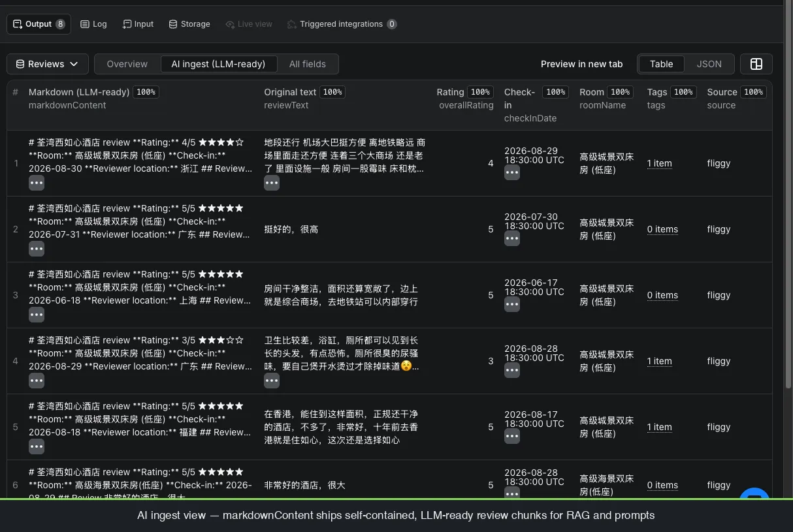Click the Markdown (LLM-ready) column header
Viewport: 793px width, 532px height.
(79, 92)
